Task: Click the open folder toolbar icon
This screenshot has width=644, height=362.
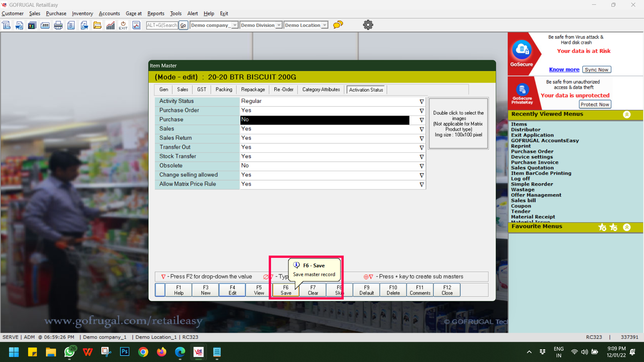Action: [x=97, y=25]
